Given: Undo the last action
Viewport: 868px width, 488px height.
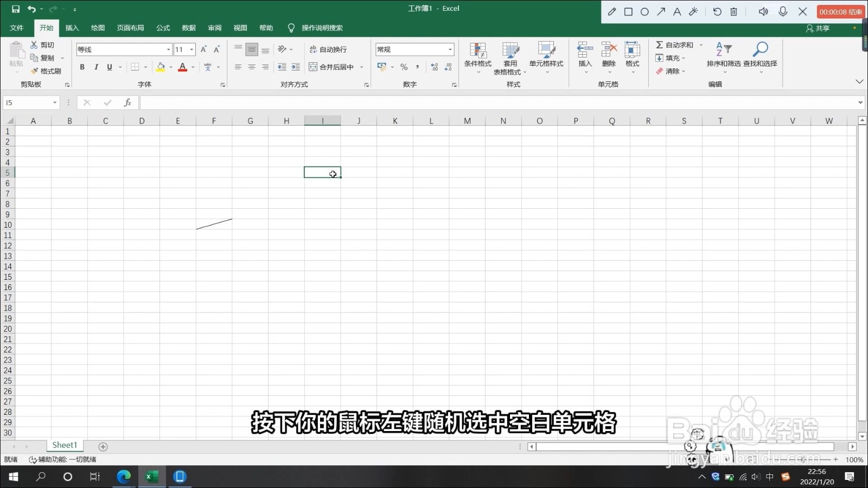Looking at the screenshot, I should 31,9.
